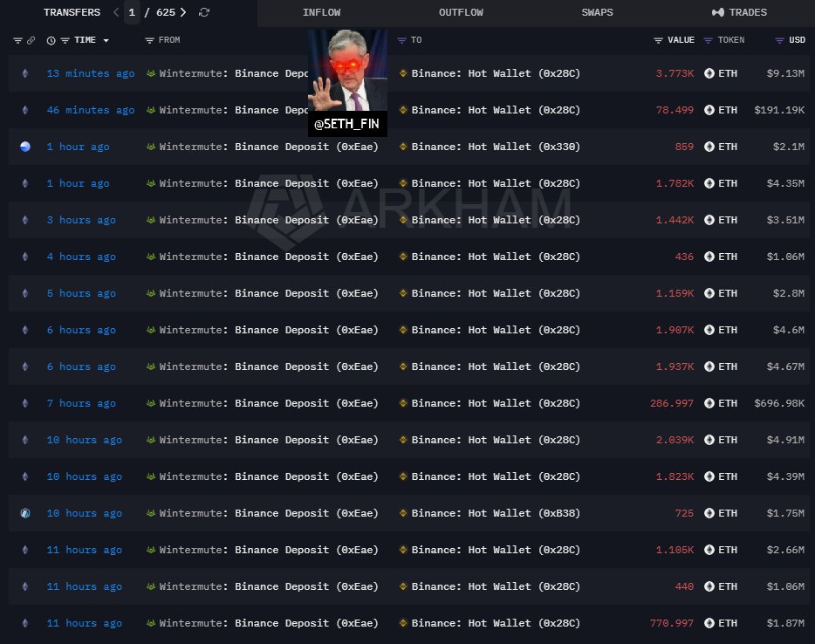Click USD amount $4.91M
This screenshot has width=815, height=644.
click(x=785, y=440)
